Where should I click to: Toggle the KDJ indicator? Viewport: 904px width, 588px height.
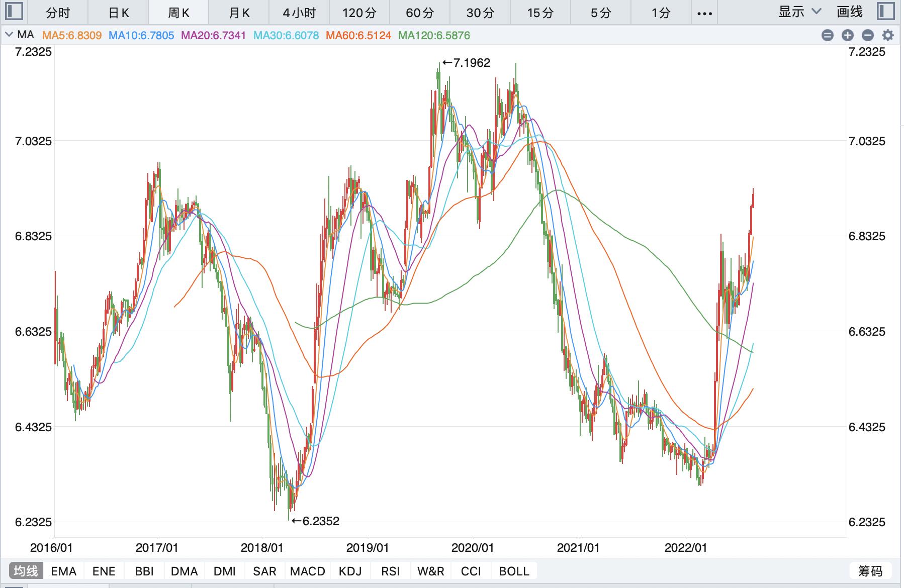(350, 571)
